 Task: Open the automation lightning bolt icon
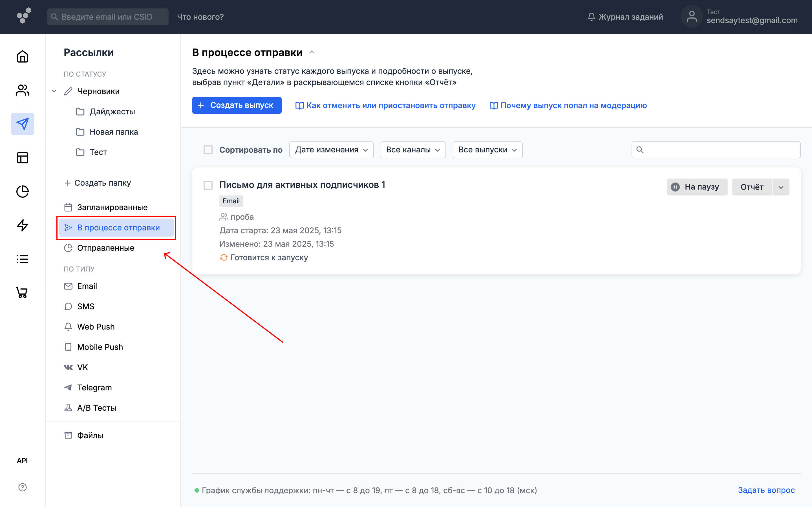[23, 225]
